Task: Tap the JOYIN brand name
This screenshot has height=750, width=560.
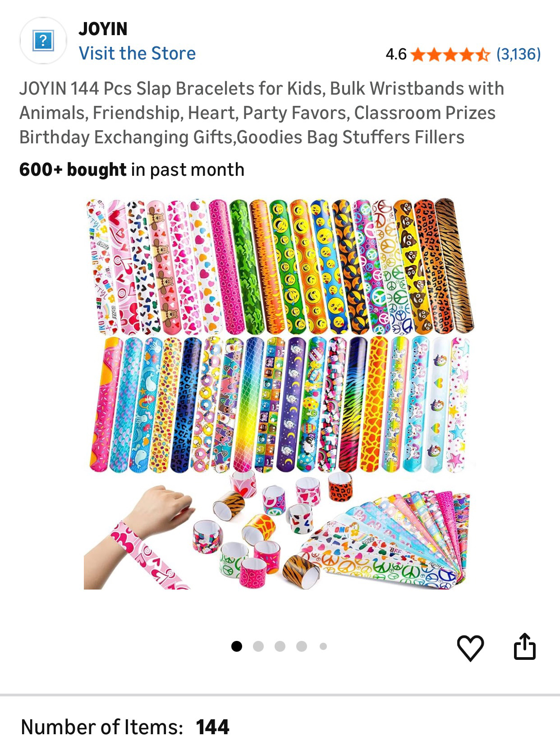Action: pyautogui.click(x=103, y=29)
